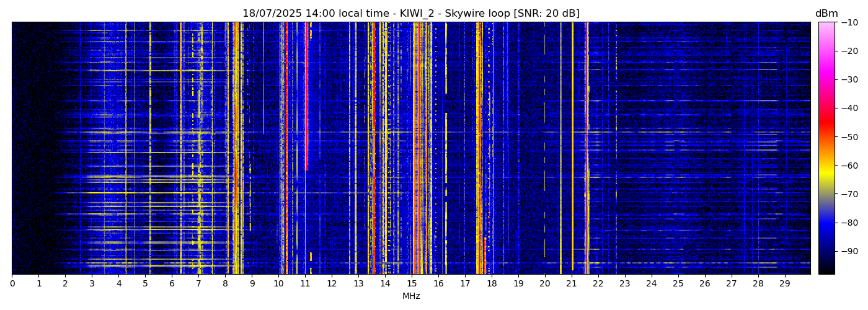Click the -10 dBm colorbar label
Screen dimensions: 868x310
pyautogui.click(x=849, y=22)
